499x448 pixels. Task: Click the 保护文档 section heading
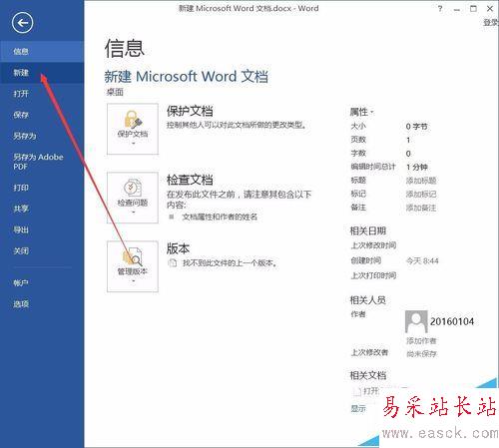190,111
